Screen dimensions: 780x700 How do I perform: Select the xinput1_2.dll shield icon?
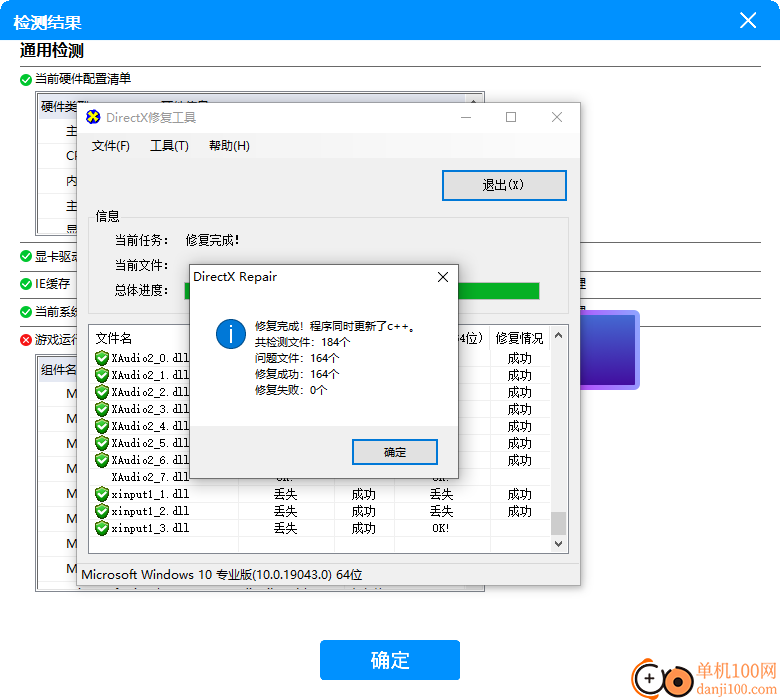click(101, 511)
